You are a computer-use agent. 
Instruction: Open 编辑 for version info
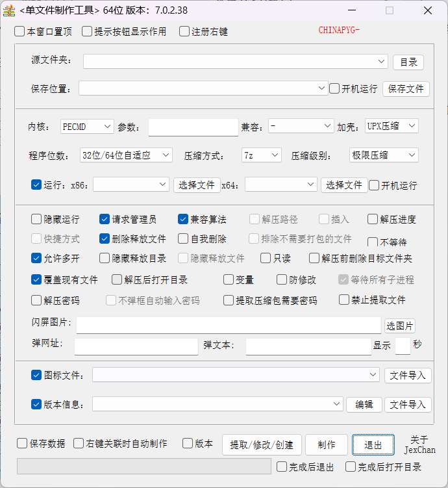click(364, 405)
